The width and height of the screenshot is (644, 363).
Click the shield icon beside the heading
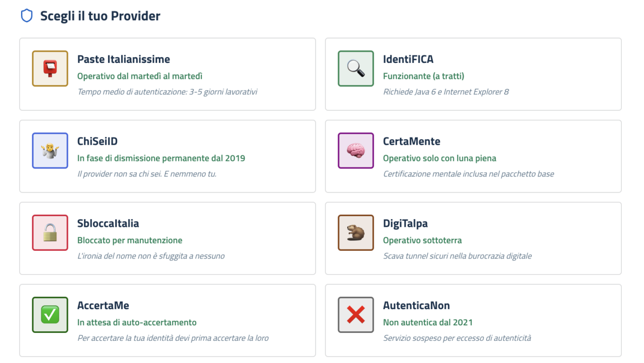26,16
